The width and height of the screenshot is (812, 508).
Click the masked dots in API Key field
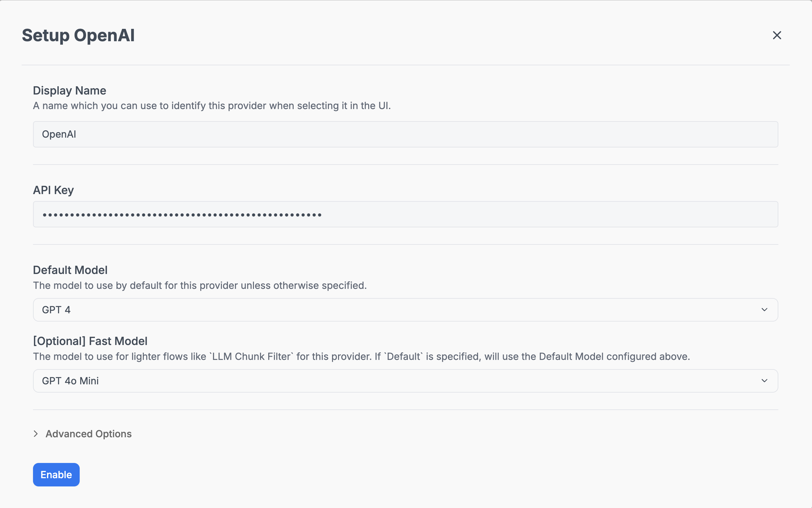click(x=182, y=215)
